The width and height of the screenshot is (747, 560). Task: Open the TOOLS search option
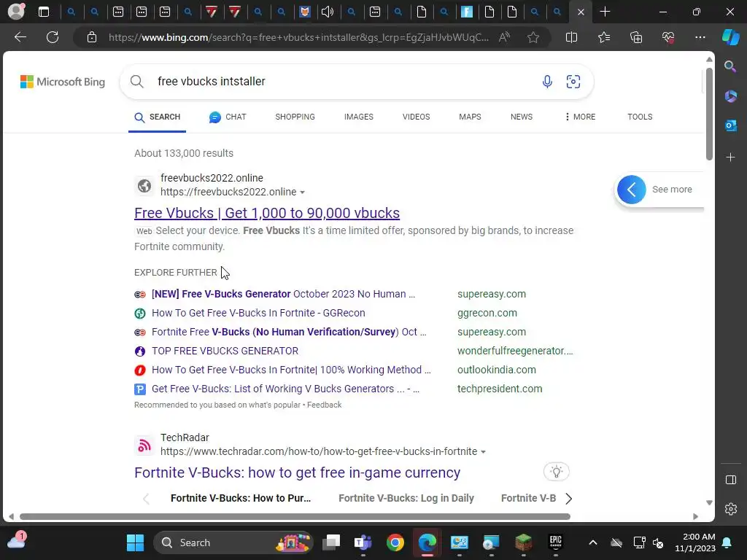(640, 117)
